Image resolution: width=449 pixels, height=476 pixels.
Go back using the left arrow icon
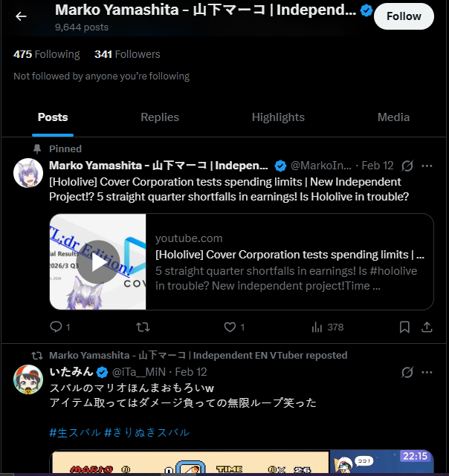click(x=21, y=16)
